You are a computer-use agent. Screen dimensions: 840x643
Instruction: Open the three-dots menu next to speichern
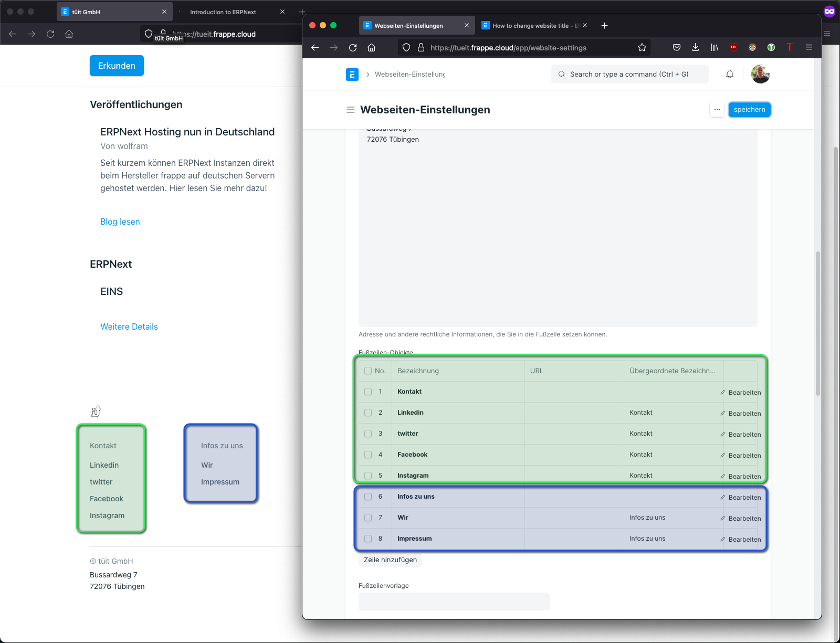[x=717, y=110]
